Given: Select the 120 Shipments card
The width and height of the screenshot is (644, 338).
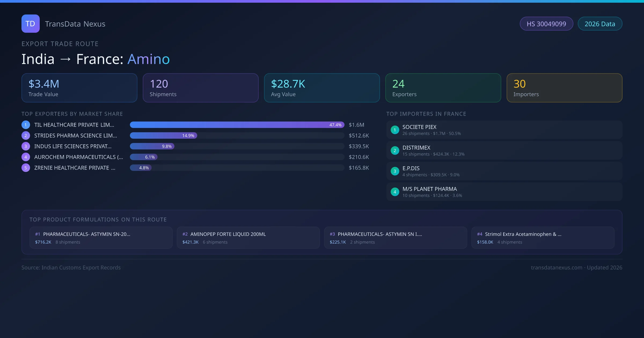Looking at the screenshot, I should click(200, 88).
